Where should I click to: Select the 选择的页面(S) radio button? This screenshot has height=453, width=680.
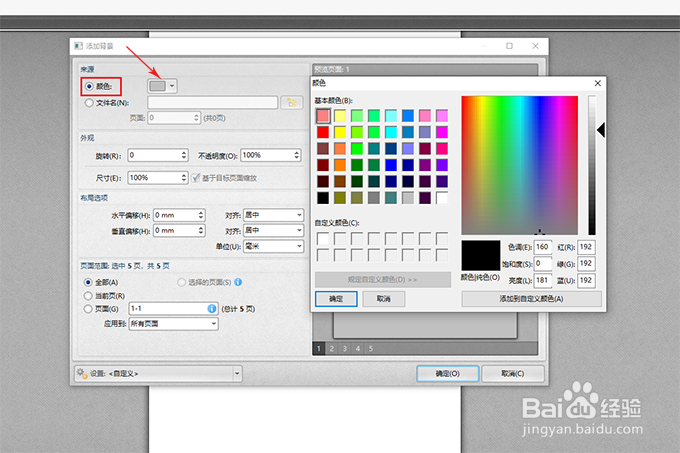[181, 282]
